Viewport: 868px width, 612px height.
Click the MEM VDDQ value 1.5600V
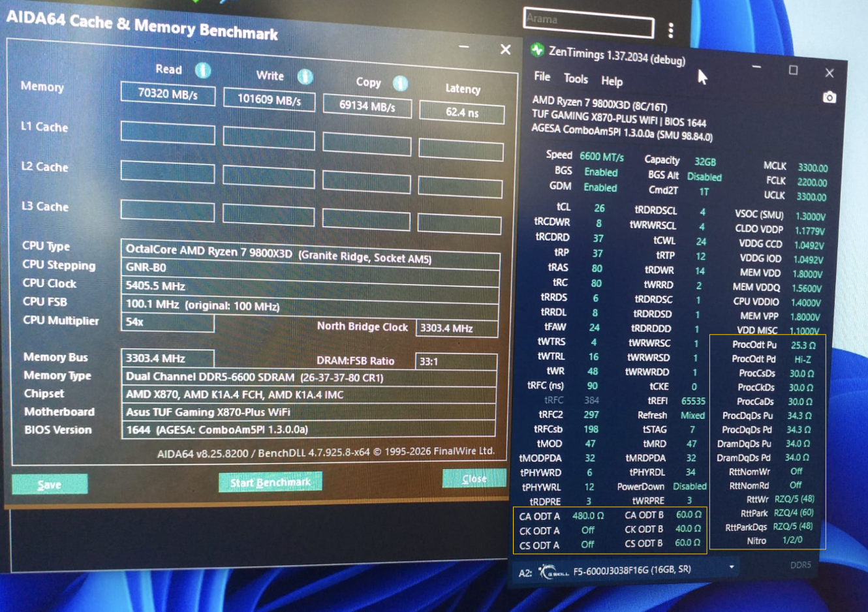coord(807,288)
